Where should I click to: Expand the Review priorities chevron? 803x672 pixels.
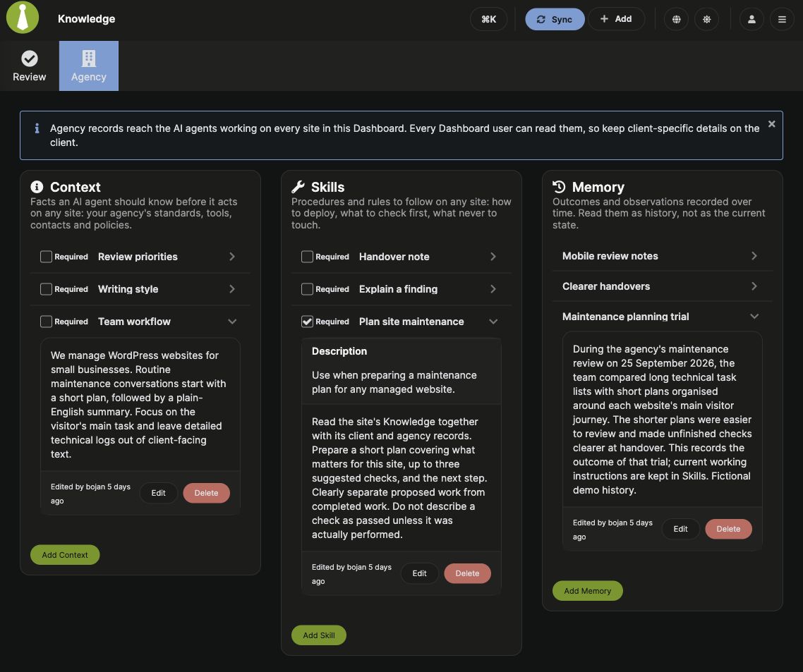(232, 257)
